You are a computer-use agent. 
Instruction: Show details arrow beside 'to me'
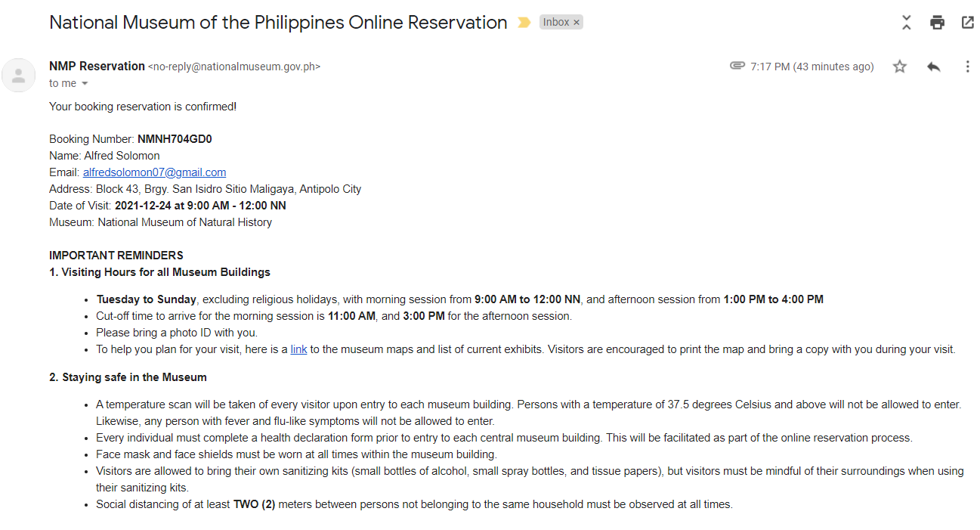pos(85,83)
